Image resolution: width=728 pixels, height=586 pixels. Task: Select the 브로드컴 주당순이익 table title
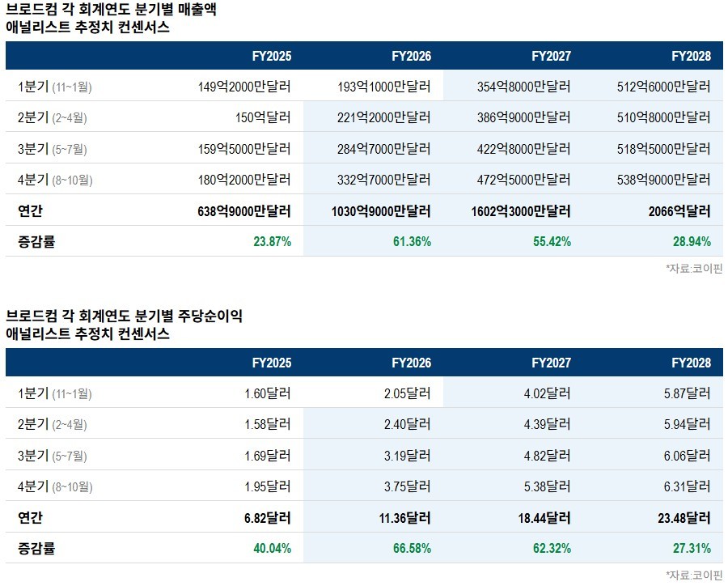tap(124, 325)
